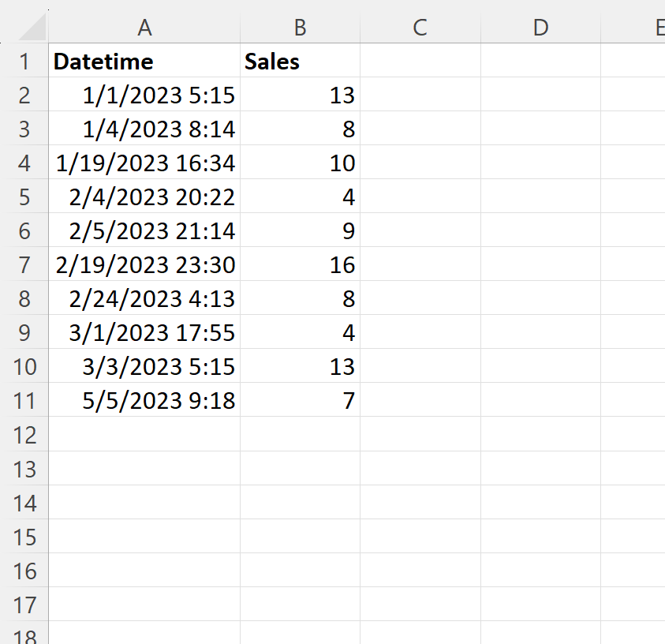The height and width of the screenshot is (644, 665).
Task: Select cell with 5/5/2023 9:18
Action: (x=144, y=400)
